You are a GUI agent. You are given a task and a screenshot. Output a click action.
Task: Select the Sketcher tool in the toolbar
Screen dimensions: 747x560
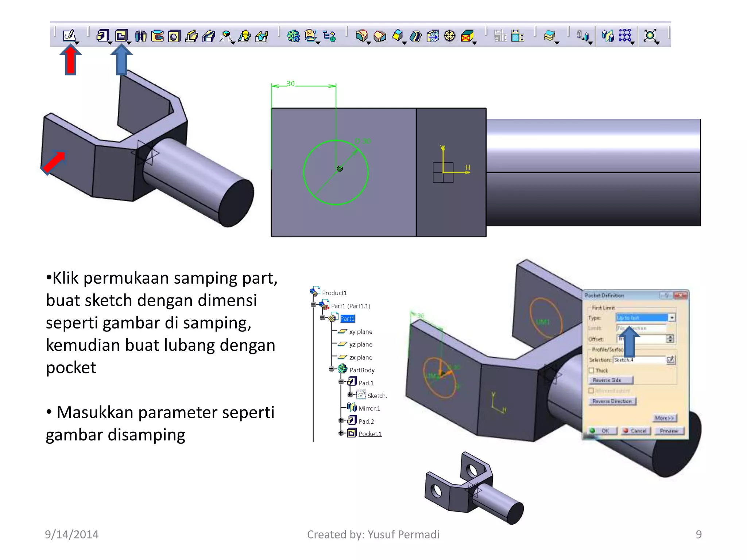coord(69,36)
